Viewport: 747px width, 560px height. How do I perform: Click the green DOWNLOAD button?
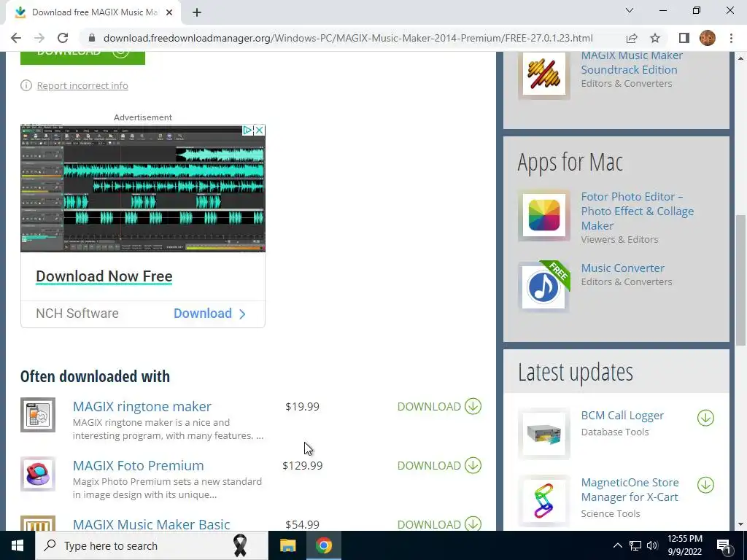[x=82, y=58]
